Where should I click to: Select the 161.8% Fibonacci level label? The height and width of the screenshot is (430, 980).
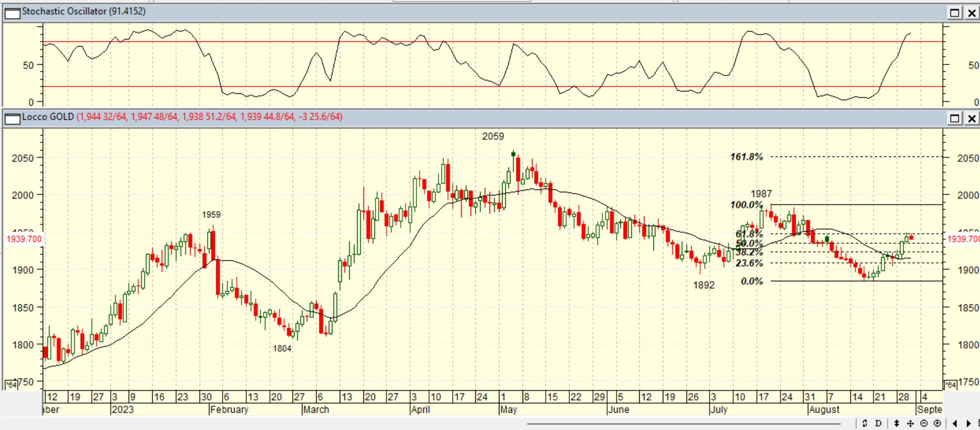(x=746, y=157)
